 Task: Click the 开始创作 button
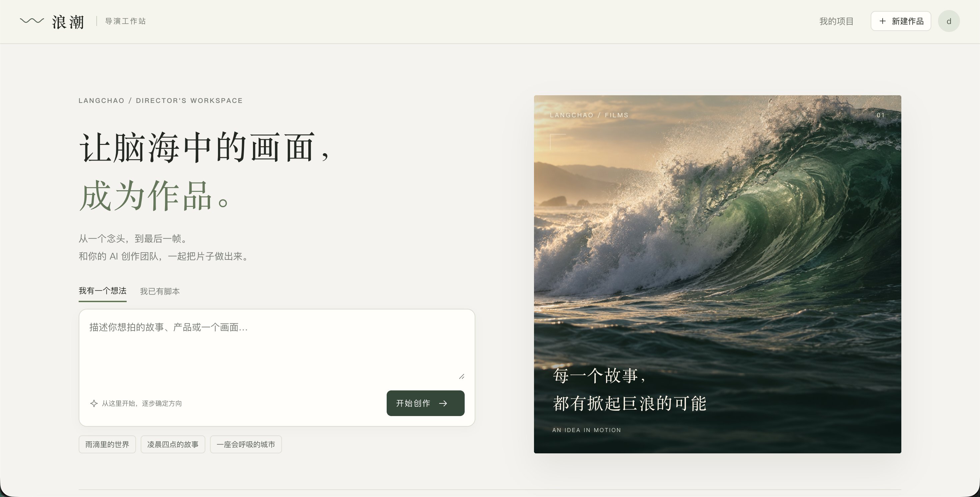(425, 403)
